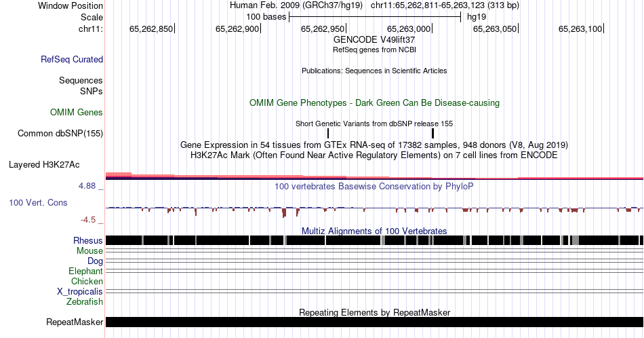Click the 4.88 PhyloP upper value
644x338 pixels.
click(87, 186)
